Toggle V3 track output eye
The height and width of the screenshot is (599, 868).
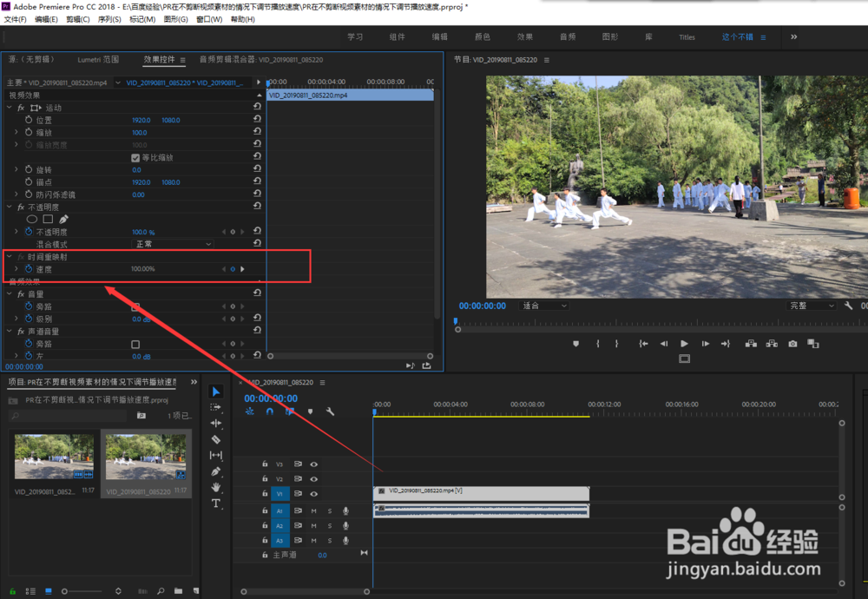coord(314,464)
